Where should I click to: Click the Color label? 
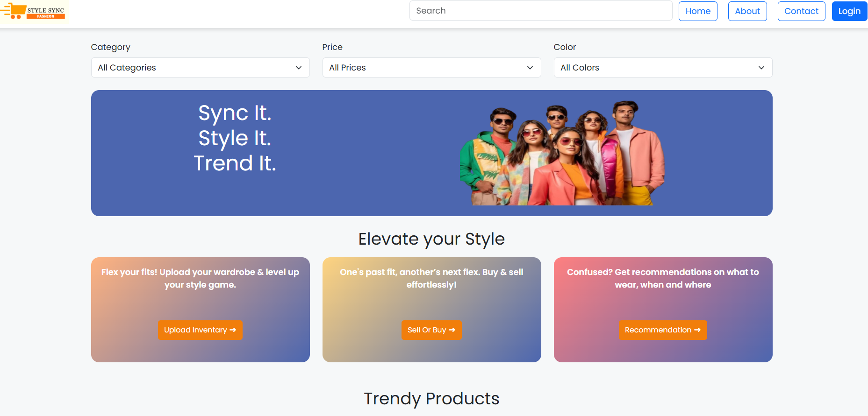click(565, 47)
